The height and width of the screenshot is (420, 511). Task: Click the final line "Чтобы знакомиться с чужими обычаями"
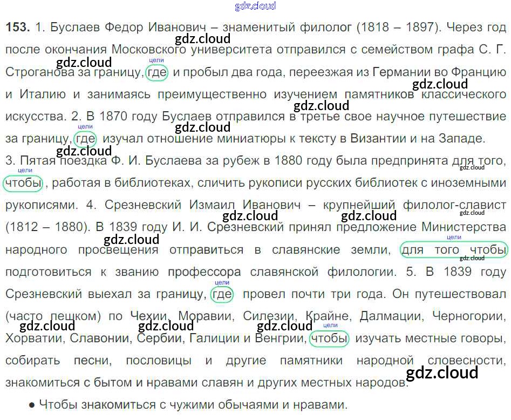[x=192, y=404]
